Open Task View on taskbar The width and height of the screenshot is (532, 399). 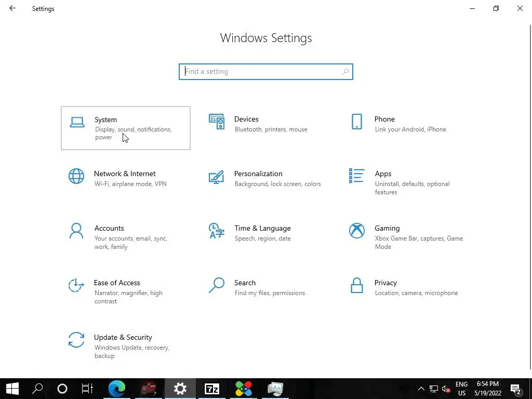click(87, 389)
